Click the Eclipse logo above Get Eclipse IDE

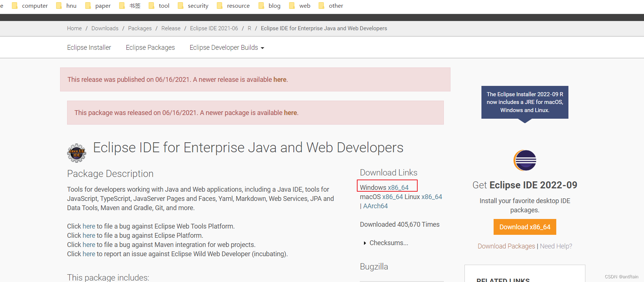[525, 160]
